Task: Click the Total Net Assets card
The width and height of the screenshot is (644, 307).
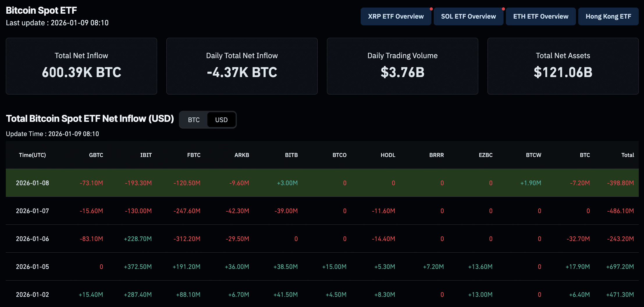Action: click(x=563, y=66)
